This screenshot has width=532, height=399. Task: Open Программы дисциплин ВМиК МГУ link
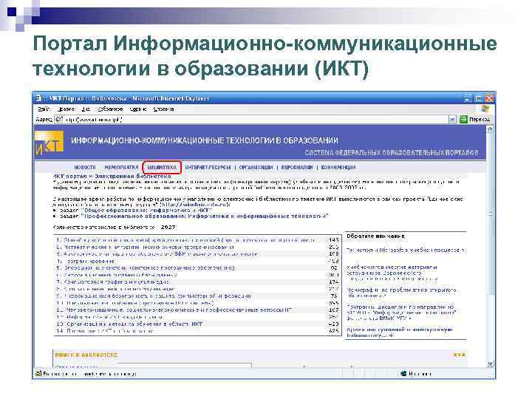point(401,313)
